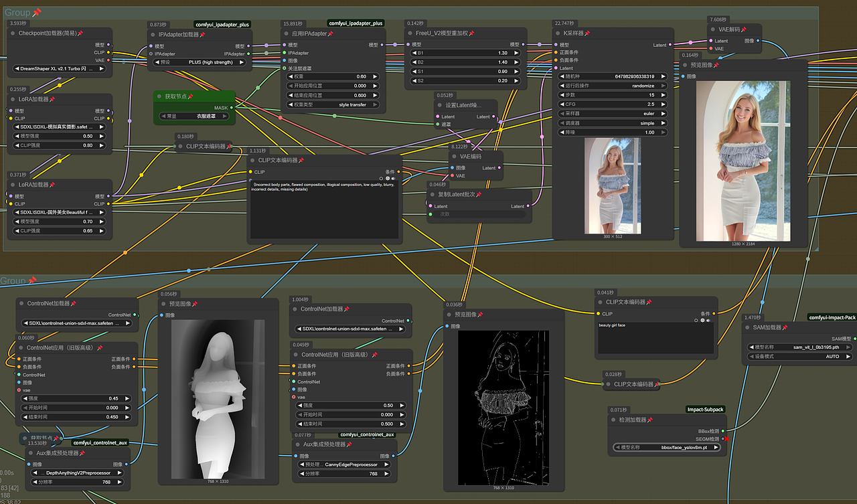
Task: Click the pin icon on green 获取节点 node with 衣服遮罩
Action: [190, 96]
